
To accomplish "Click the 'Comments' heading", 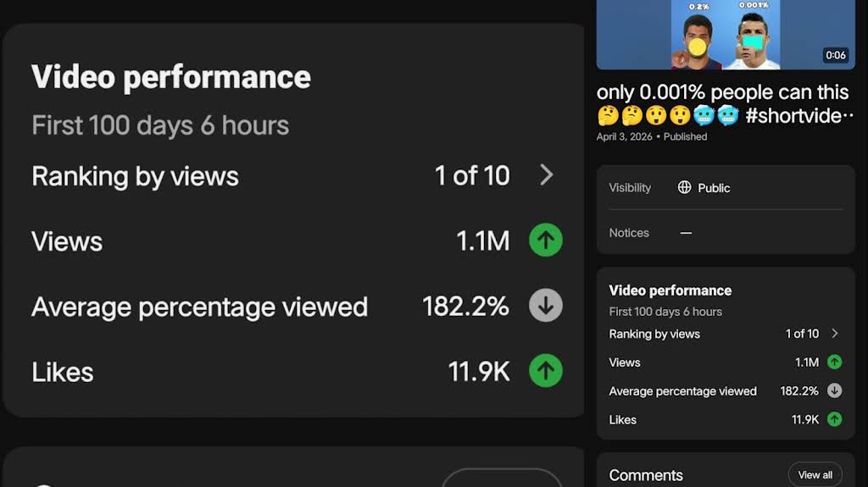I will (645, 475).
